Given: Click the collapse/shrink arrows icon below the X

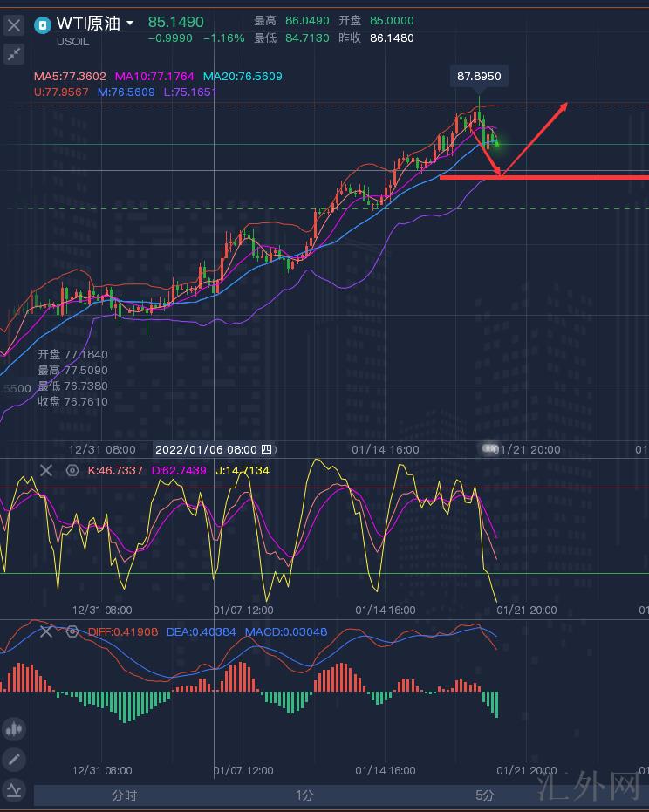Looking at the screenshot, I should point(13,54).
